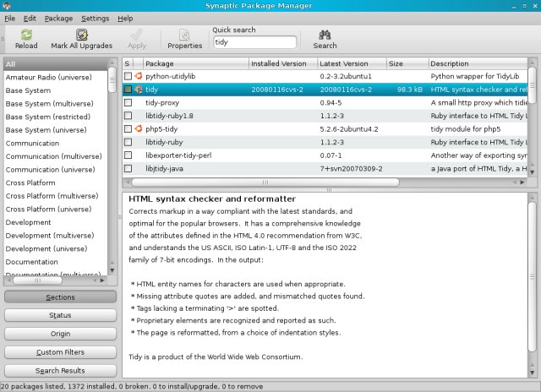Click the Quick search text field
Image resolution: width=541 pixels, height=392 pixels.
(254, 41)
